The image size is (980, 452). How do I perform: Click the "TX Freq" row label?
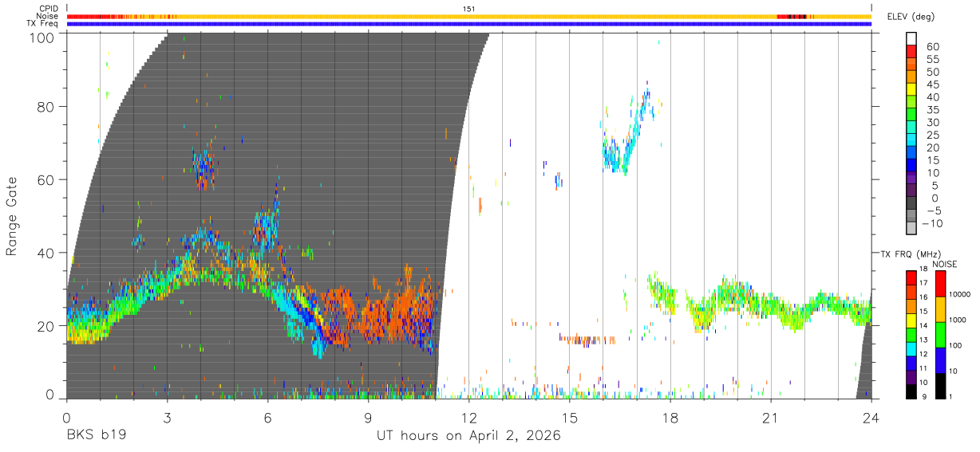[42, 24]
